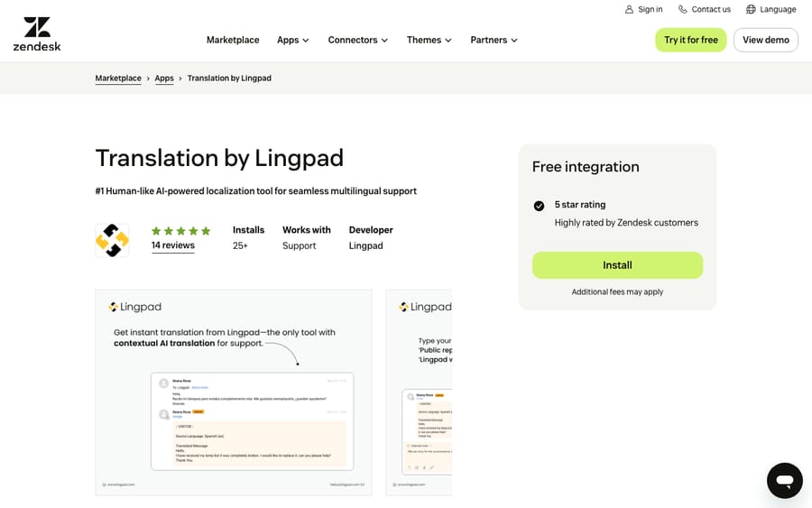This screenshot has width=812, height=508.
Task: Click the View demo button
Action: click(x=765, y=40)
